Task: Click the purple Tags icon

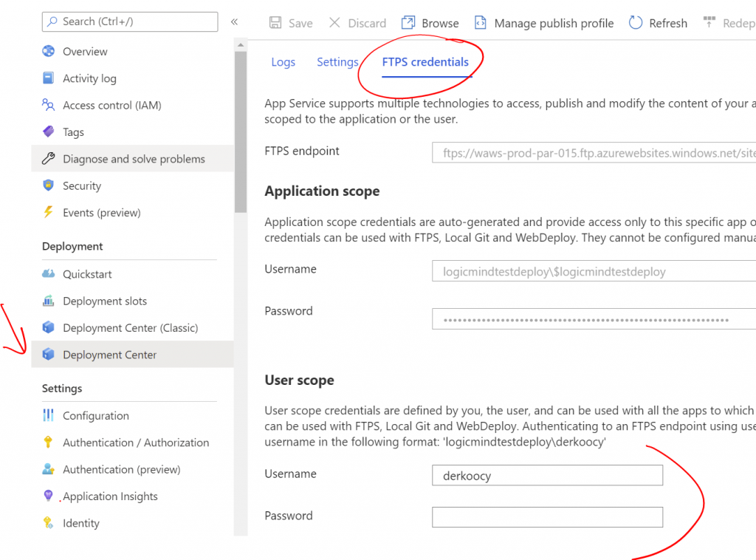Action: tap(48, 132)
